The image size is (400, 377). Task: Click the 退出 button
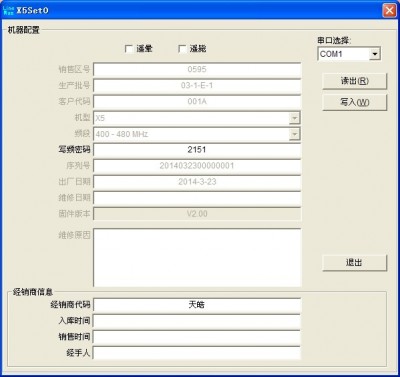point(355,263)
